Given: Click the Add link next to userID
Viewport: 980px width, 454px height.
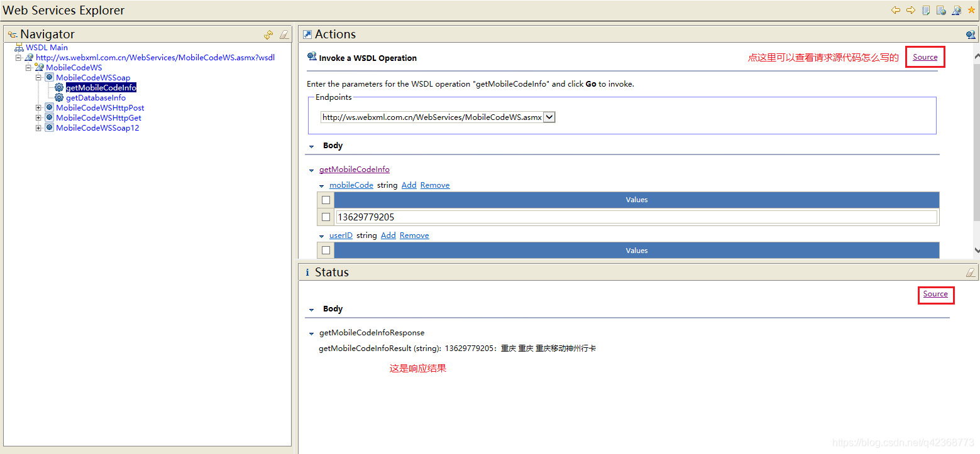Looking at the screenshot, I should 388,235.
